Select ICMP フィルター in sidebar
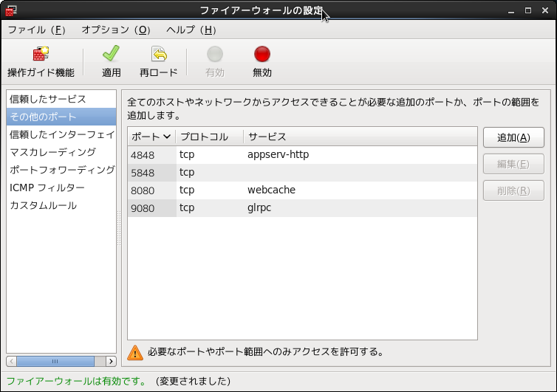This screenshot has height=392, width=557. [47, 188]
